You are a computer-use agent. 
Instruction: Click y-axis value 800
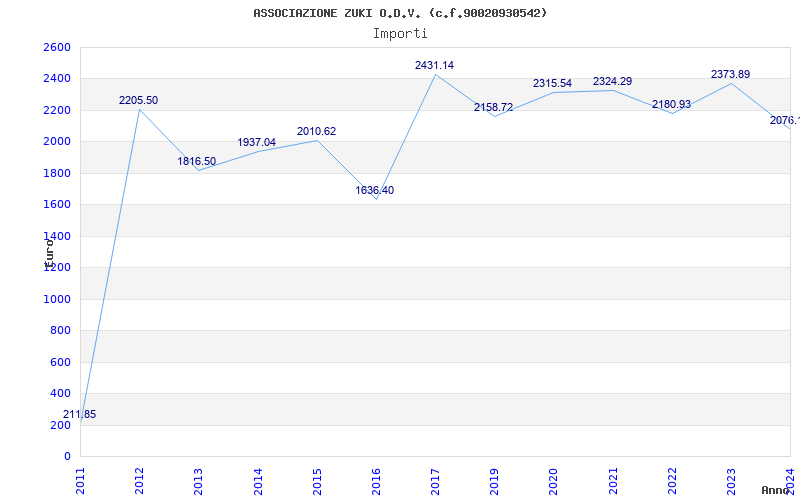click(61, 331)
